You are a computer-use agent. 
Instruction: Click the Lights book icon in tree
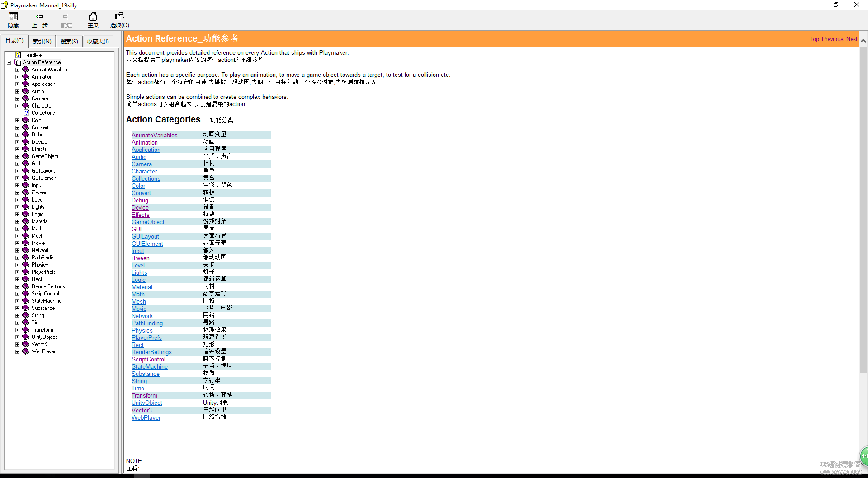click(26, 207)
